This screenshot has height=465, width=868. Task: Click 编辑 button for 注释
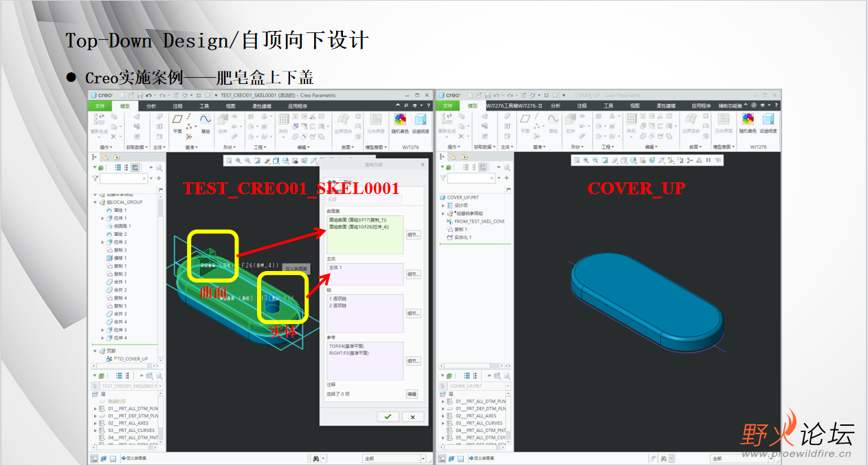pos(411,394)
